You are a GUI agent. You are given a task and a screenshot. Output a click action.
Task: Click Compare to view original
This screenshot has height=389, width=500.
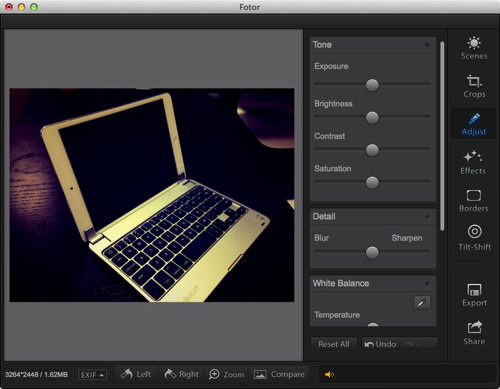click(279, 374)
